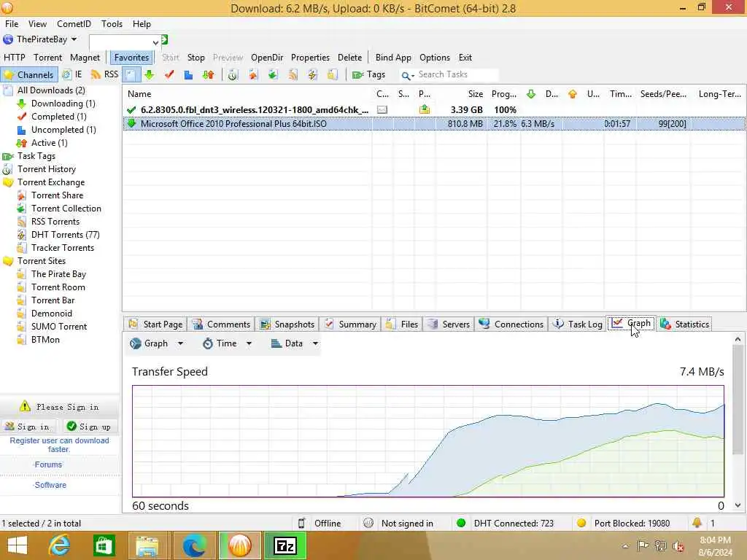Open the View menu

coord(38,24)
